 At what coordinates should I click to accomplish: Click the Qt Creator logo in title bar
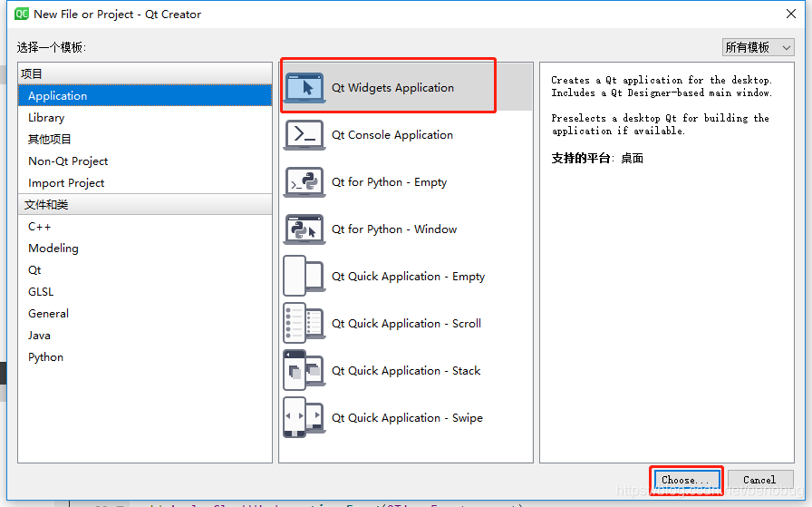coord(22,14)
